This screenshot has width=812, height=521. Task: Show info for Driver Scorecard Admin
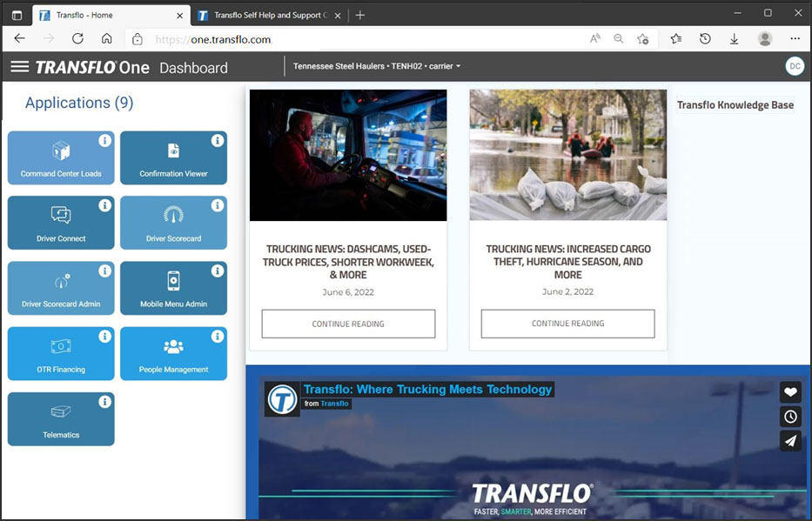pyautogui.click(x=104, y=271)
